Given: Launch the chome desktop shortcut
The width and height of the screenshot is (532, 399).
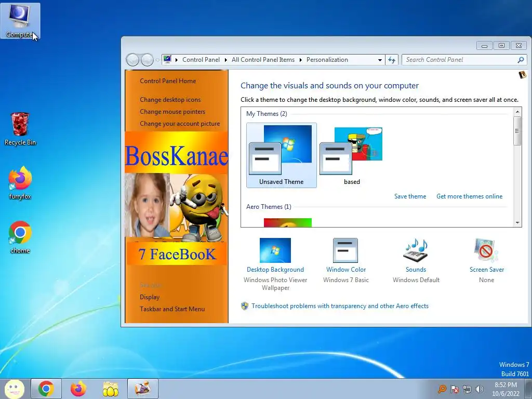Looking at the screenshot, I should point(20,237).
